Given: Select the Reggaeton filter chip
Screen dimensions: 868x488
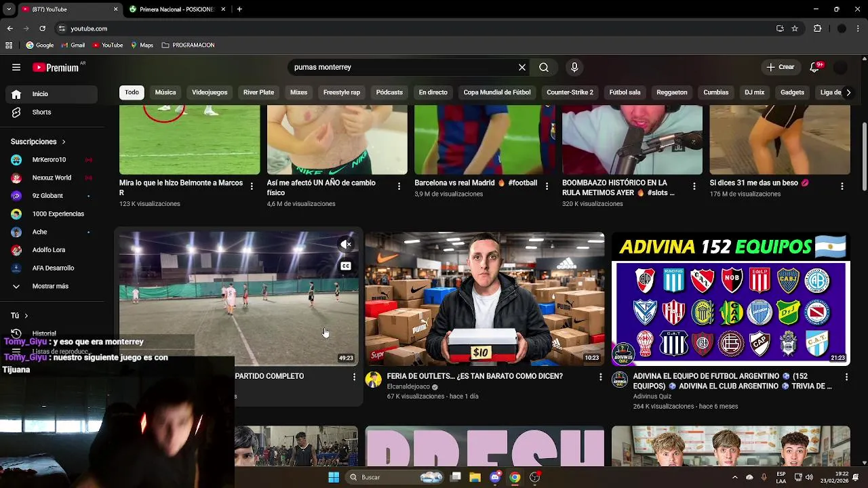Looking at the screenshot, I should (x=672, y=92).
